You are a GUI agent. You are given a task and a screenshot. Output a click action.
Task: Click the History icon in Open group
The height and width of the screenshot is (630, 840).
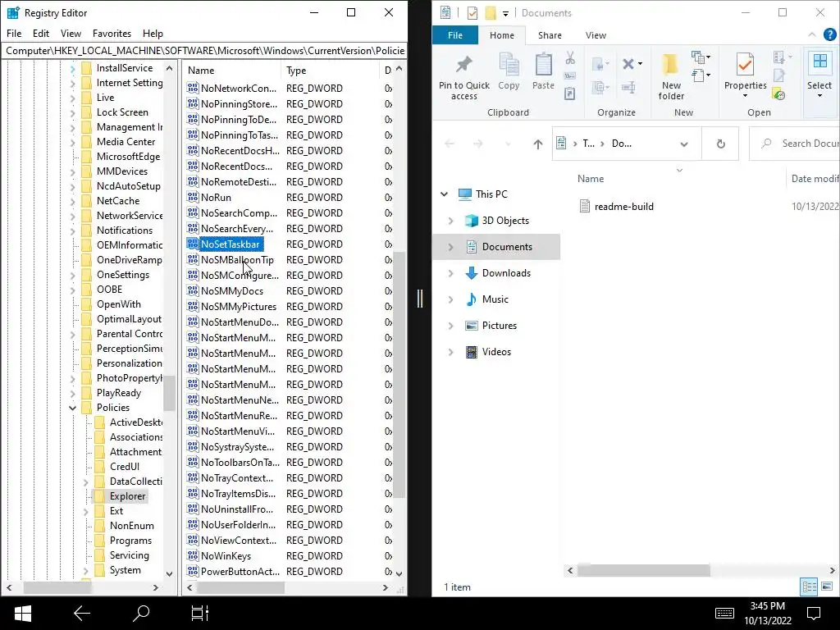pos(779,94)
